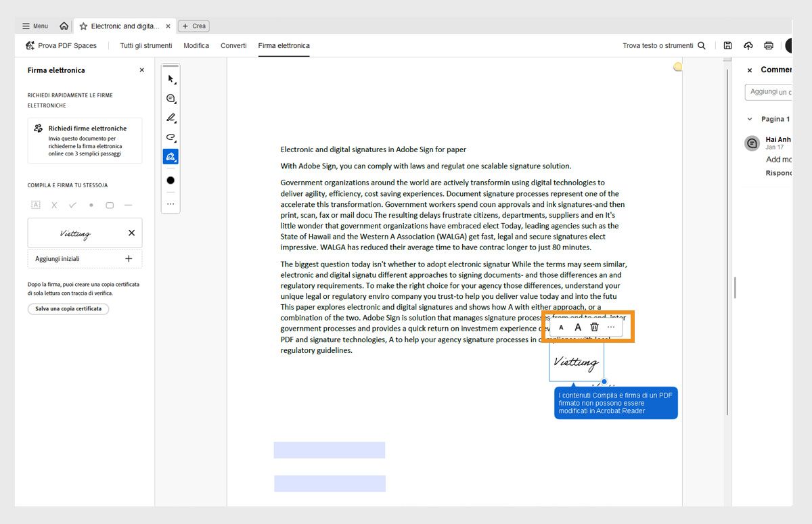The image size is (812, 524).
Task: Close the Electronic and digita... document tab
Action: tap(168, 26)
